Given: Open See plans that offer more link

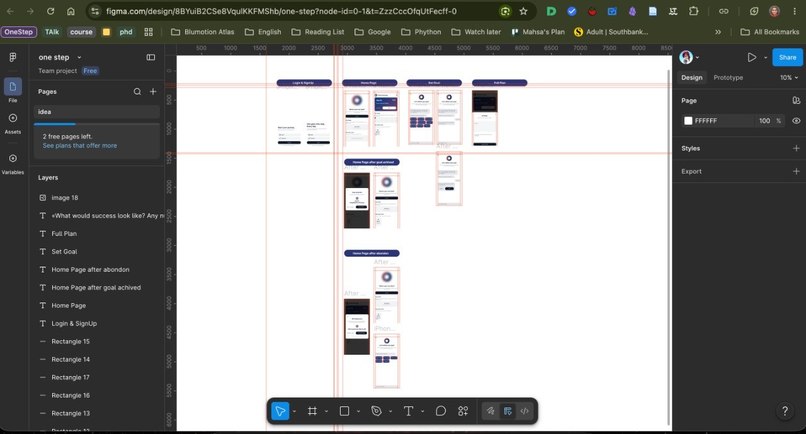Looking at the screenshot, I should (x=80, y=146).
